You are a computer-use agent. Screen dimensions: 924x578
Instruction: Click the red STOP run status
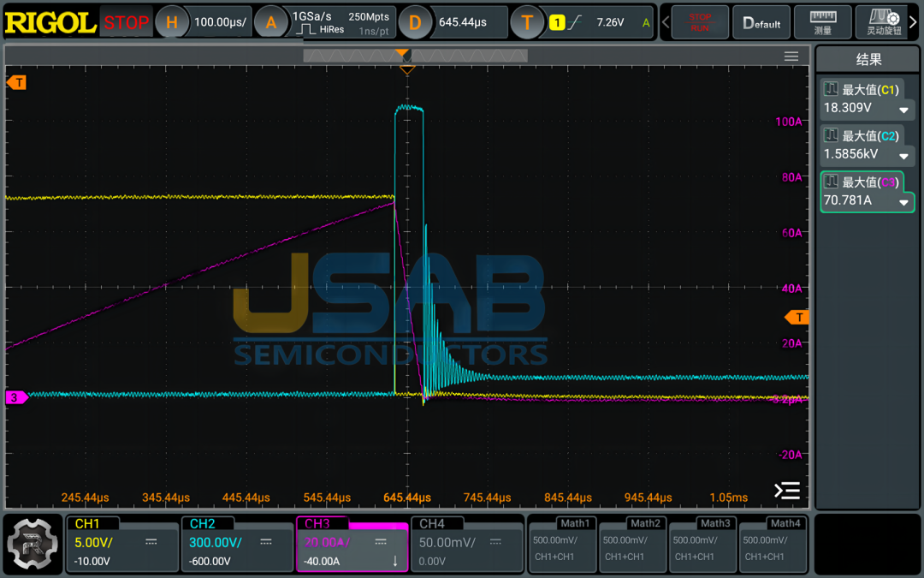click(126, 23)
